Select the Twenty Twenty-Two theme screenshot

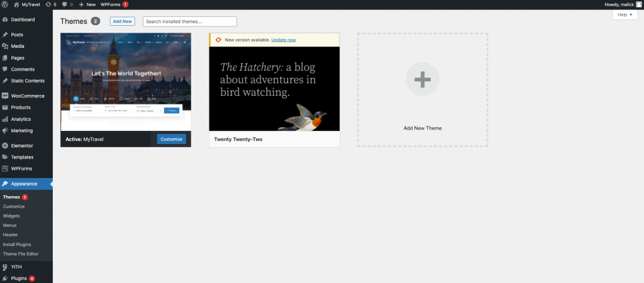click(274, 89)
